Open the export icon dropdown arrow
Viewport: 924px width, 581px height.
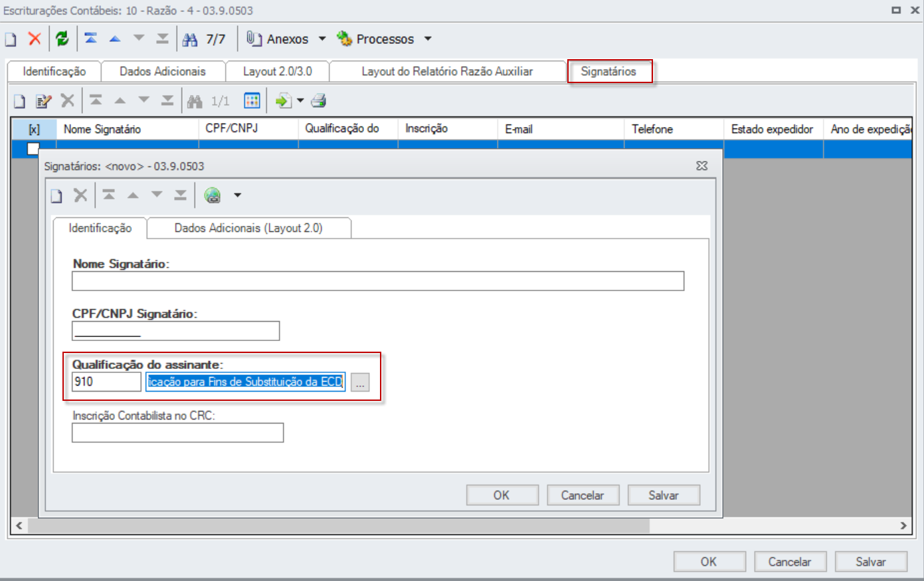pyautogui.click(x=300, y=101)
